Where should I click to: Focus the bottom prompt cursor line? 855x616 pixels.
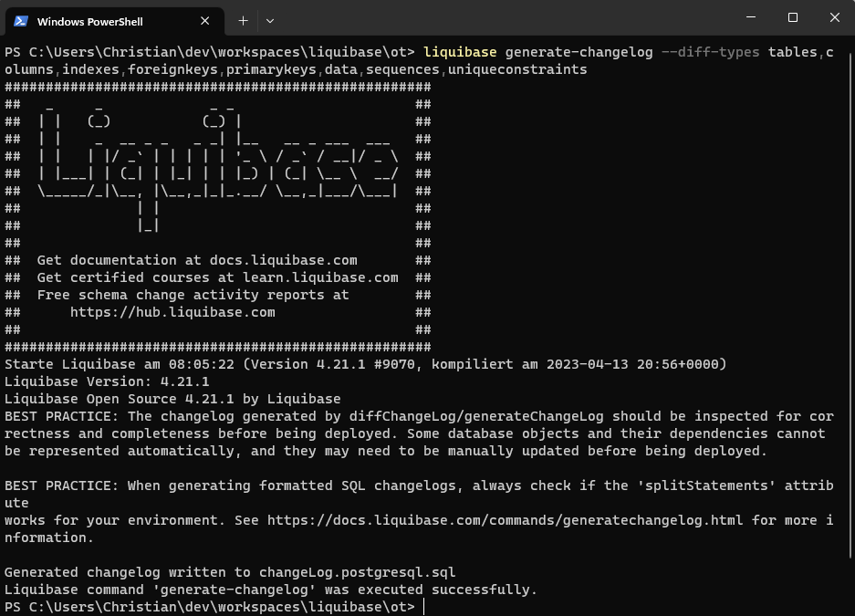[424, 607]
